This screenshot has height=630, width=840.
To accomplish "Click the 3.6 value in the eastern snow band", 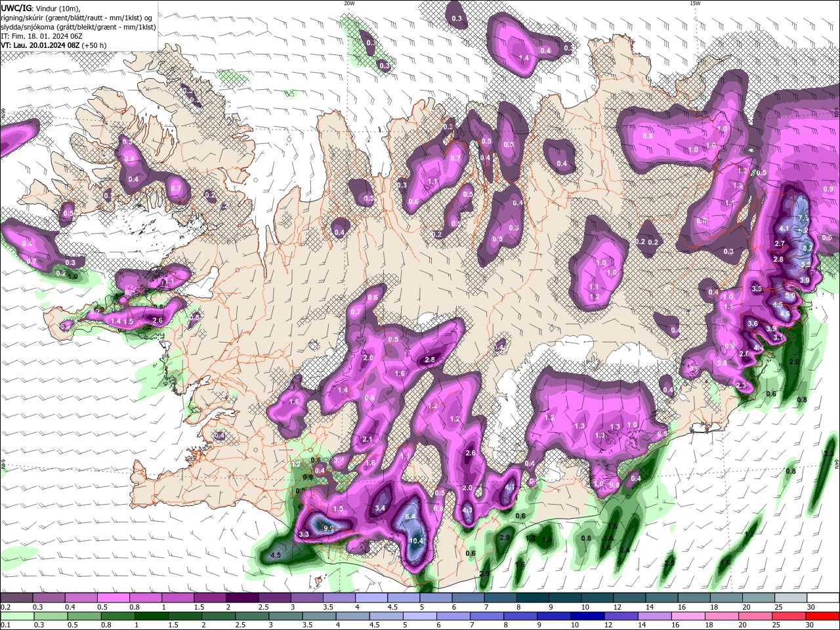I will coord(753,324).
